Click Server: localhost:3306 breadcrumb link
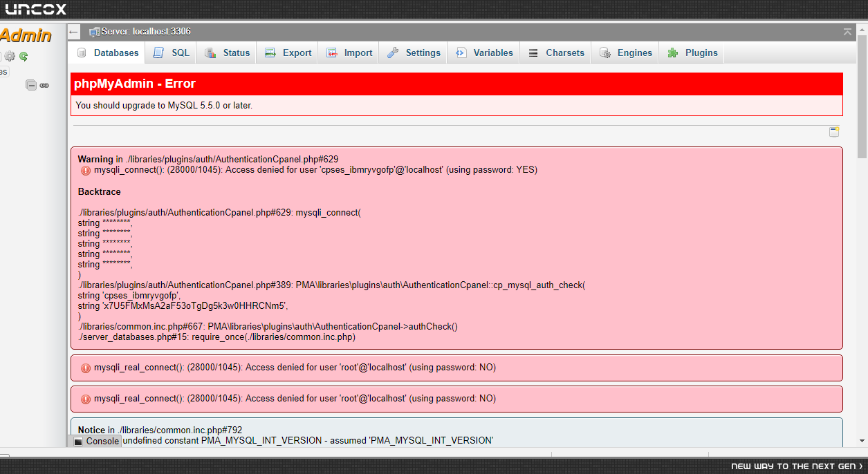The image size is (868, 474). [x=146, y=32]
